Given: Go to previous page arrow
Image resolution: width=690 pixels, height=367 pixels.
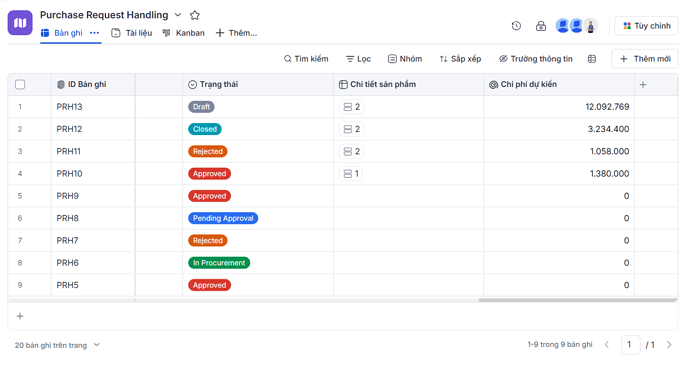Looking at the screenshot, I should [607, 345].
